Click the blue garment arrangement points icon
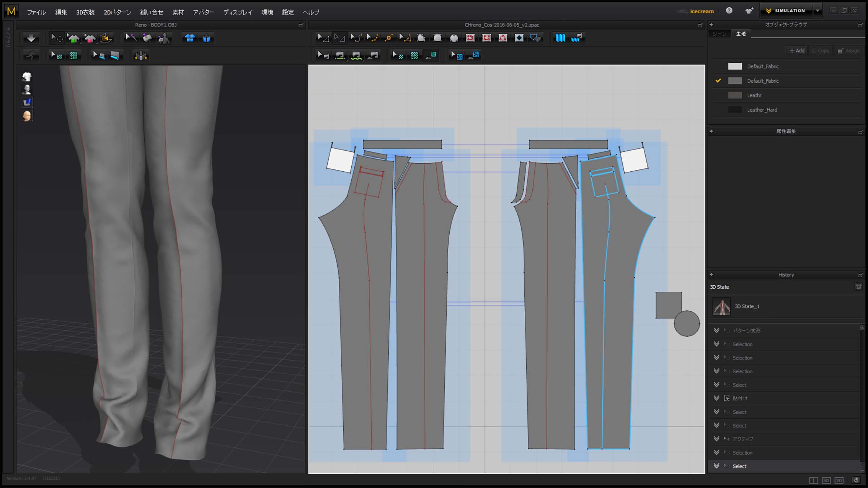This screenshot has height=488, width=868. [x=190, y=38]
